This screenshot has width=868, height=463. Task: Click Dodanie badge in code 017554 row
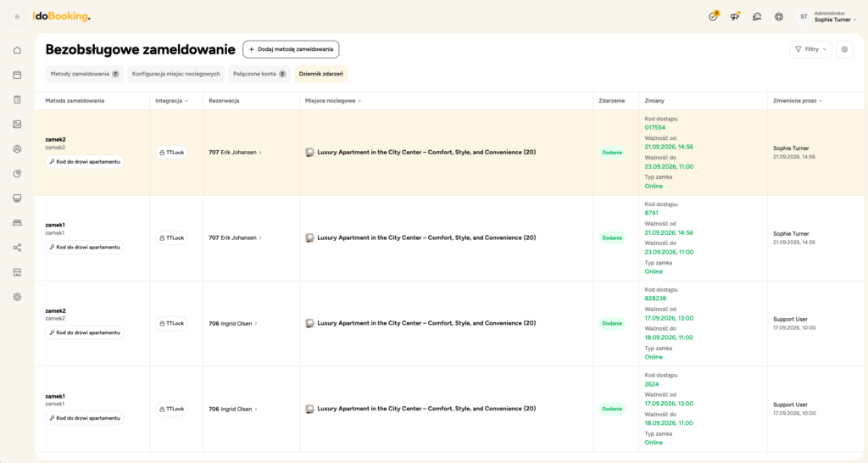click(612, 153)
